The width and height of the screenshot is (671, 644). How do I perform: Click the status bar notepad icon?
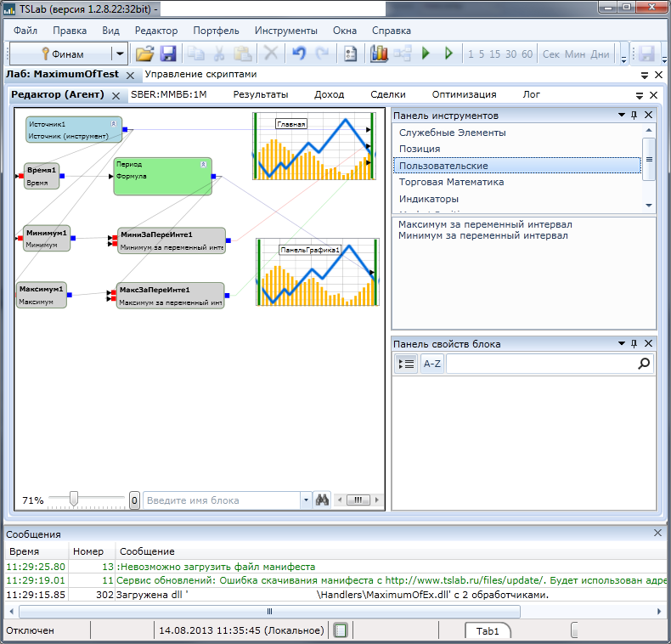(341, 630)
